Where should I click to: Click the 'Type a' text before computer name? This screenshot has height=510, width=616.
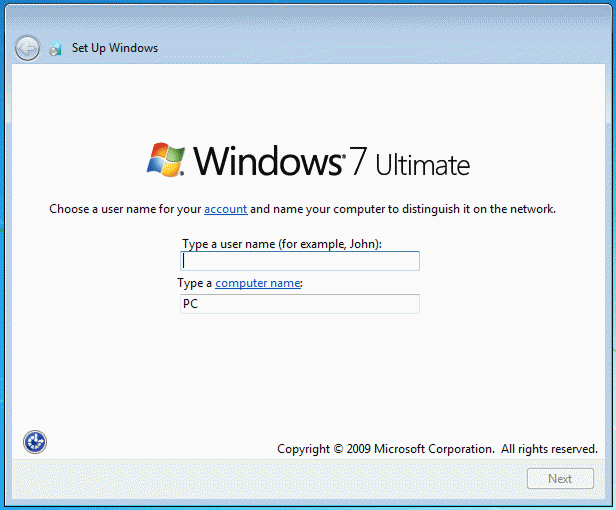tap(196, 284)
